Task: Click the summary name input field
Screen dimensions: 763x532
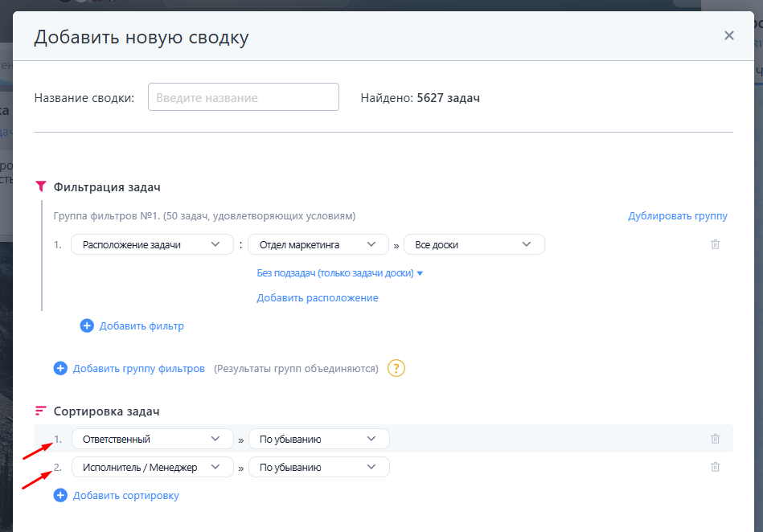Action: click(244, 96)
